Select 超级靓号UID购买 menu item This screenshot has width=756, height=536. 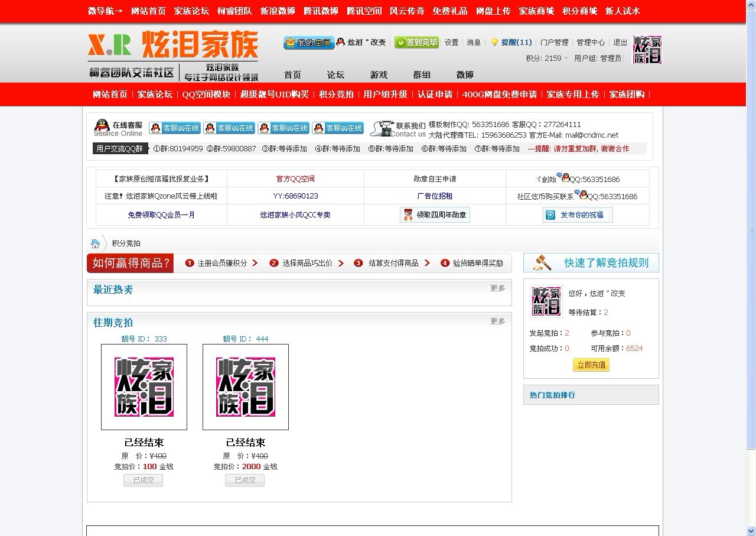coord(275,95)
